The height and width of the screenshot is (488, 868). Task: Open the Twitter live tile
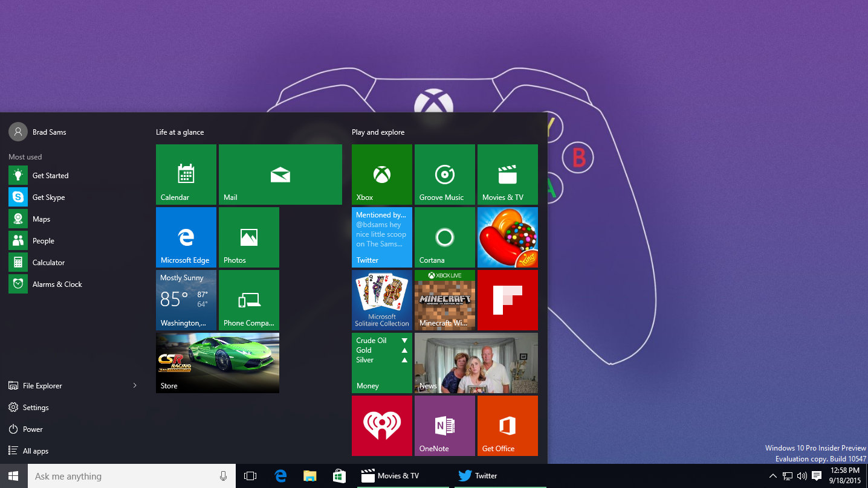click(x=382, y=237)
